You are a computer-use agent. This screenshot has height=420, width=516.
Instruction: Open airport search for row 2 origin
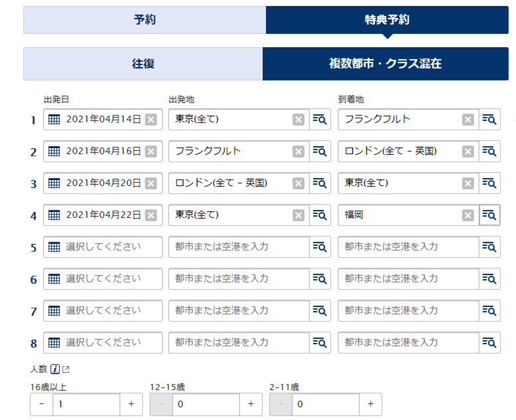[x=320, y=152]
